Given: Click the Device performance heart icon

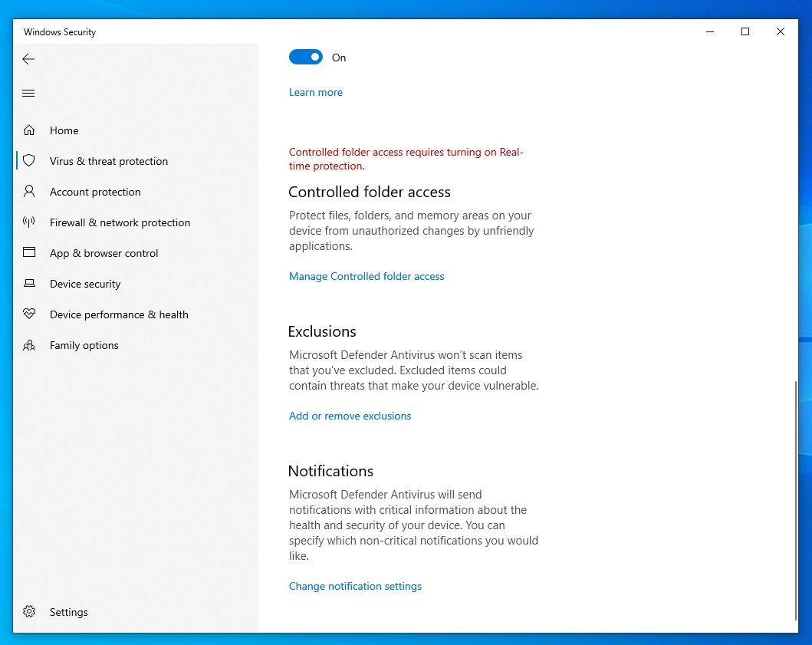Looking at the screenshot, I should (x=29, y=314).
